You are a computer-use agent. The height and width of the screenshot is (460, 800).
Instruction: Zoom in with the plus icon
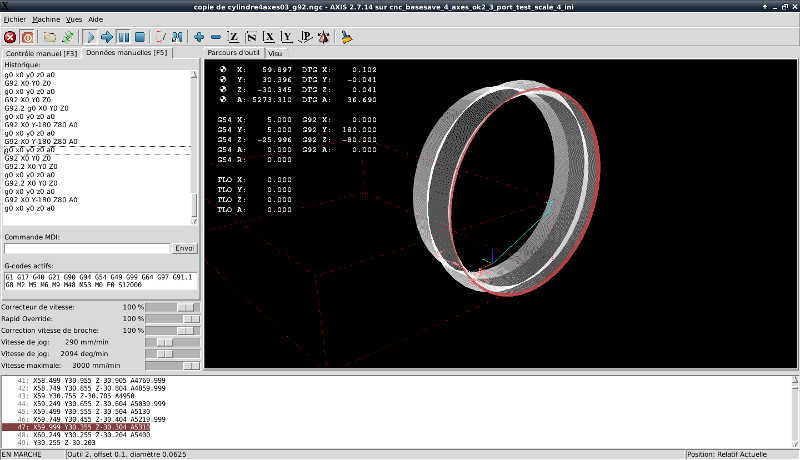199,37
